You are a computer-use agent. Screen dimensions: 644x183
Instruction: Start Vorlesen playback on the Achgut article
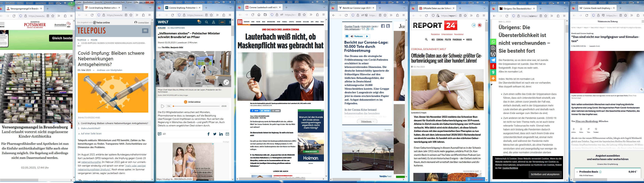tap(367, 36)
